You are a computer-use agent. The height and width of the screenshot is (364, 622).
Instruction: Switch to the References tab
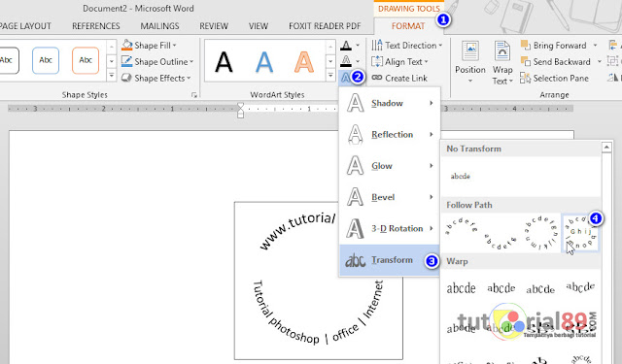click(95, 26)
